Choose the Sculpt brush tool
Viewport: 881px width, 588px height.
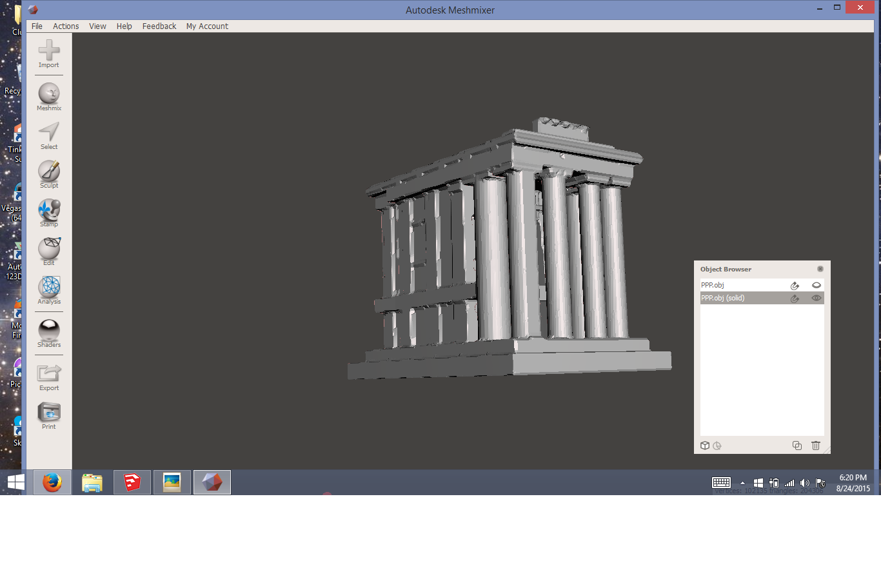pyautogui.click(x=48, y=171)
